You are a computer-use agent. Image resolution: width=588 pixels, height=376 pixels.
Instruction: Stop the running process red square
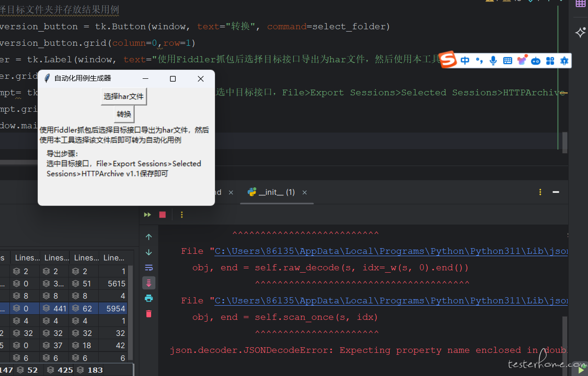pyautogui.click(x=162, y=215)
